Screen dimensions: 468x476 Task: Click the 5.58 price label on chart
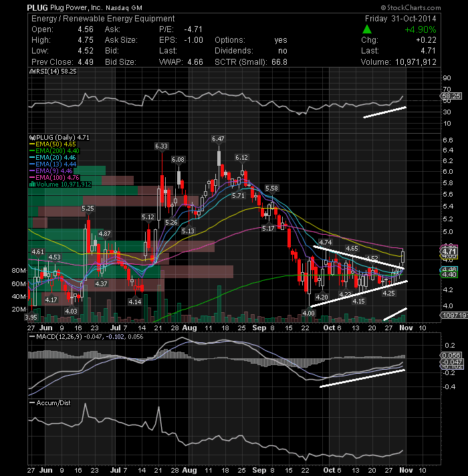(x=271, y=189)
